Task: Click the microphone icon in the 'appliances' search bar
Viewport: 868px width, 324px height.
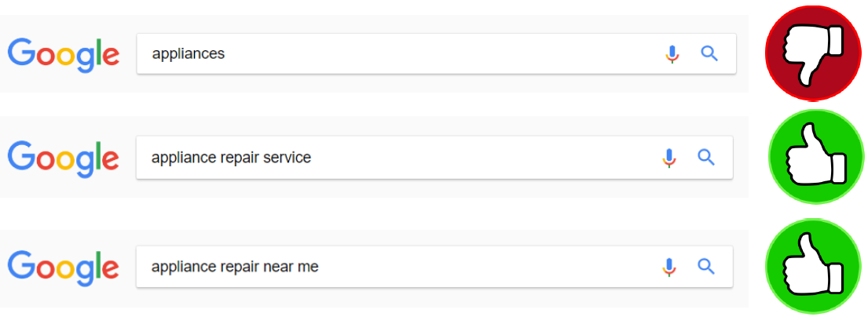Action: point(672,54)
